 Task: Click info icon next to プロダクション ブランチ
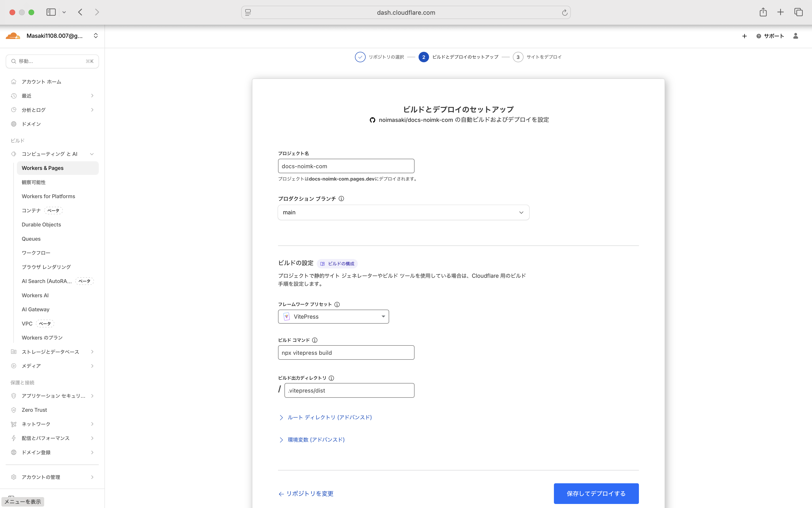pyautogui.click(x=341, y=199)
